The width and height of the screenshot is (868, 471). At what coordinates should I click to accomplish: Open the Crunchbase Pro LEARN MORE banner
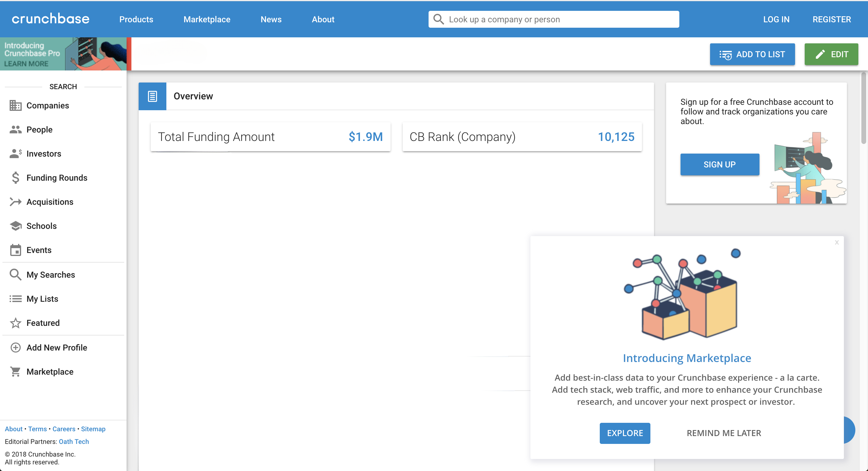coord(63,54)
